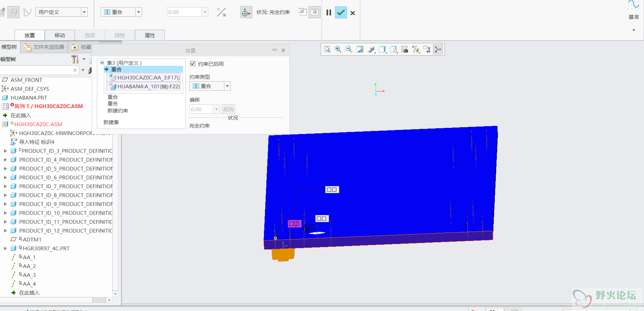644x311 pixels.
Task: Click 新建约束 in the placement list
Action: coord(118,111)
